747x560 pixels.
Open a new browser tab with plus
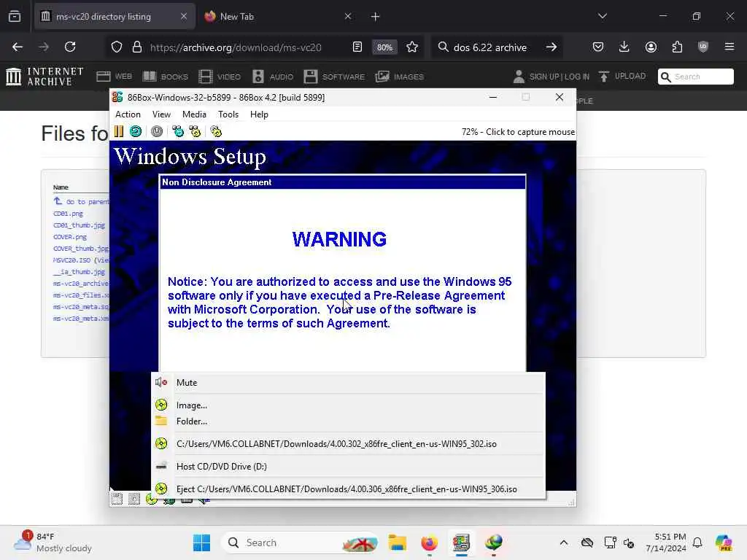(x=376, y=17)
